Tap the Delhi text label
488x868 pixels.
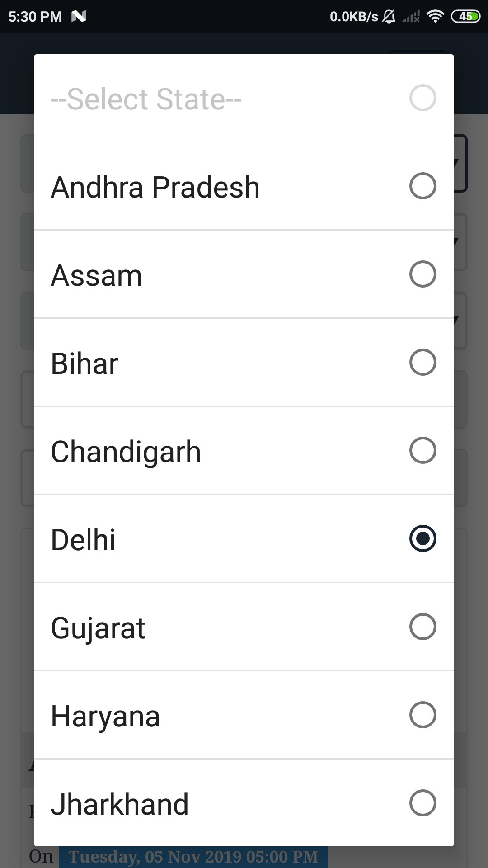tap(83, 540)
